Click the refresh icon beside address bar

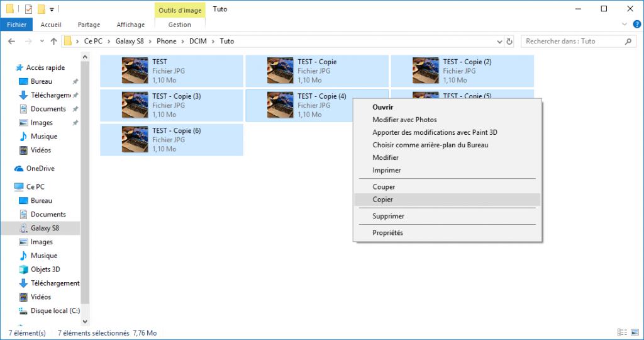coord(510,42)
